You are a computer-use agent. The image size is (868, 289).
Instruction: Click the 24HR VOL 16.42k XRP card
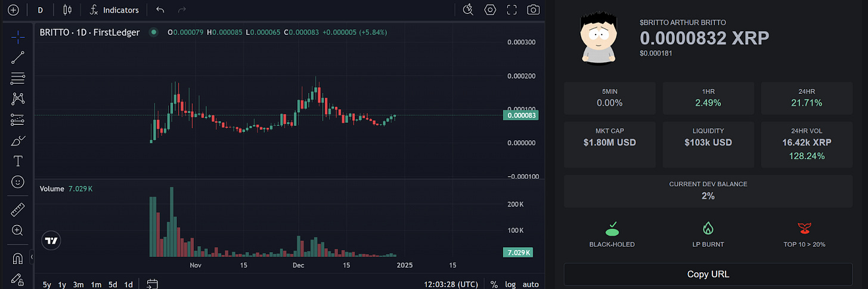pyautogui.click(x=807, y=144)
